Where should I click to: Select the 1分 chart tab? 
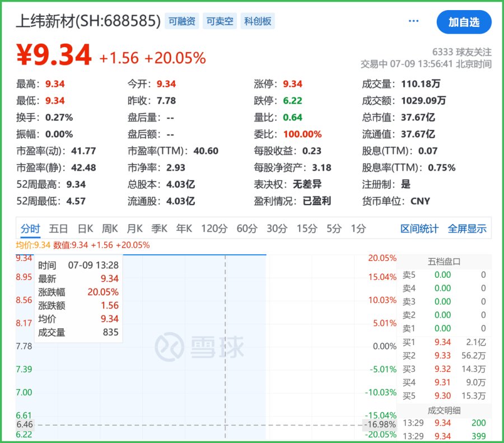[358, 229]
